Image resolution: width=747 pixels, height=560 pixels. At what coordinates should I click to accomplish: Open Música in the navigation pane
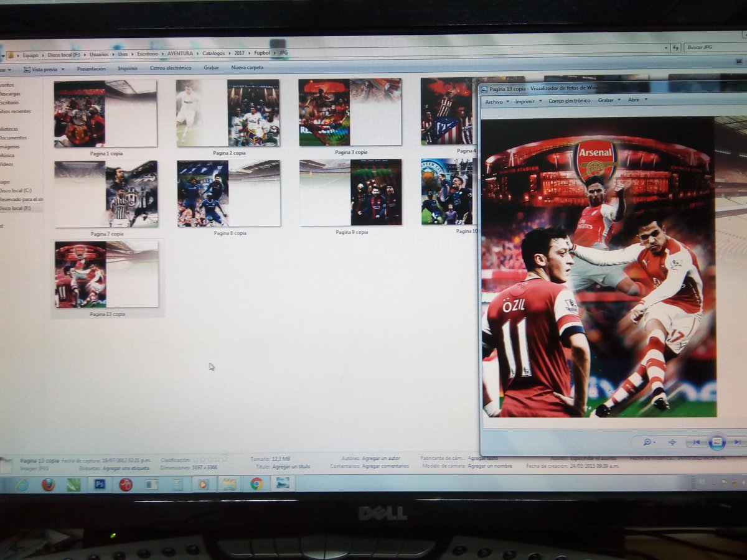(7, 156)
